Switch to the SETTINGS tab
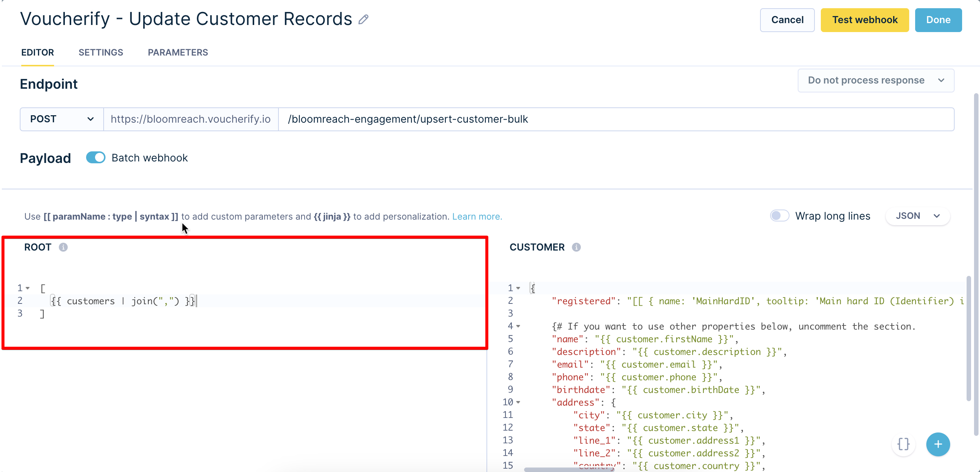This screenshot has width=980, height=472. [x=101, y=52]
